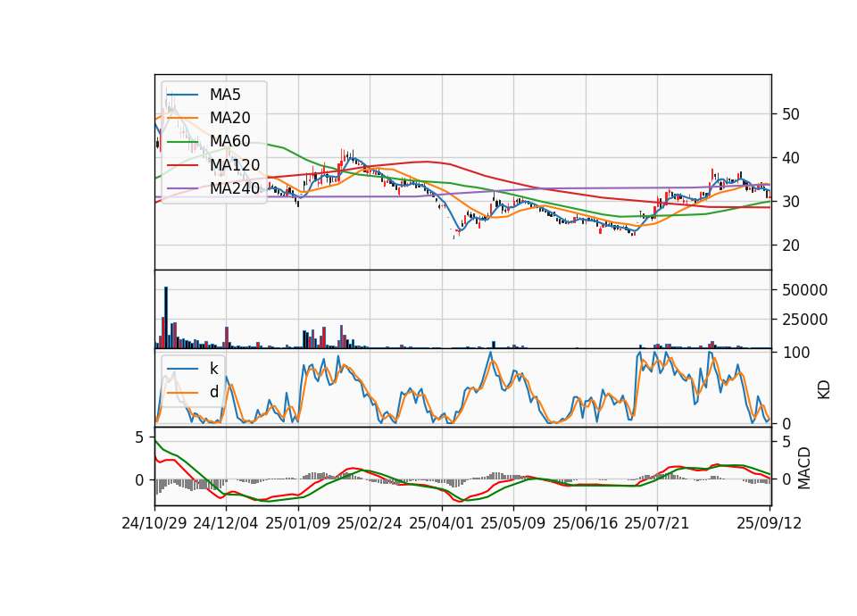The width and height of the screenshot is (857, 616).
Task: Click the 25/09/12 date tick label
Action: click(770, 523)
